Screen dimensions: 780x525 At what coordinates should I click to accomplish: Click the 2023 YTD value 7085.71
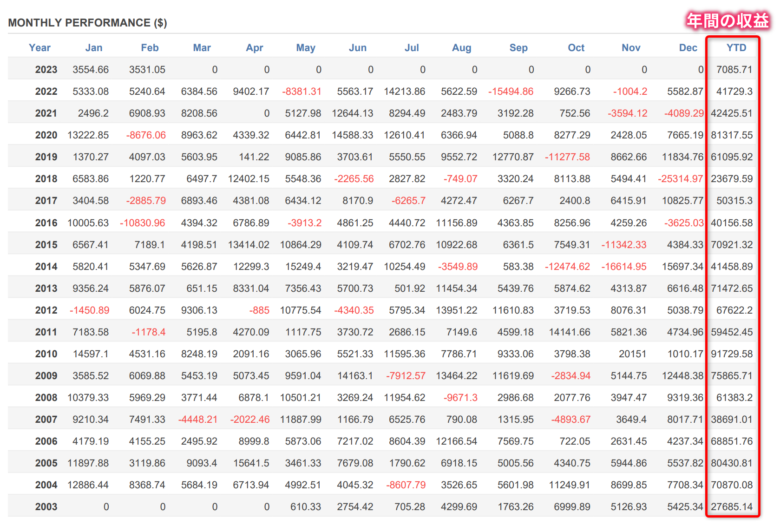point(734,70)
